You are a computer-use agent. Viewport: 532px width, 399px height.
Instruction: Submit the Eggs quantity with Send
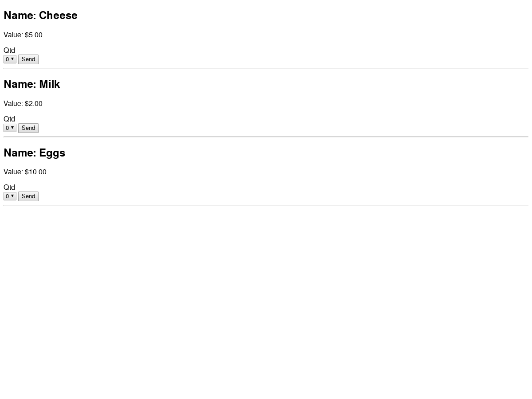28,196
